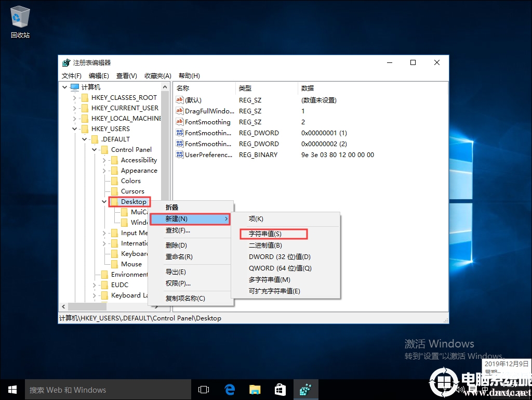Viewport: 532px width, 400px height.
Task: Open the Windows Start menu
Action: pyautogui.click(x=12, y=390)
